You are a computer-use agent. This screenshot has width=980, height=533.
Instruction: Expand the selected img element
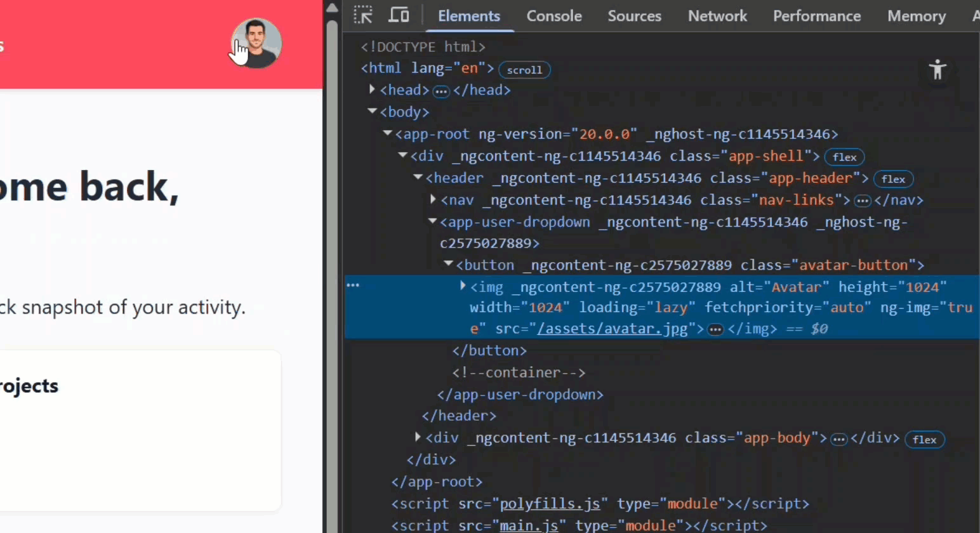[x=463, y=286]
